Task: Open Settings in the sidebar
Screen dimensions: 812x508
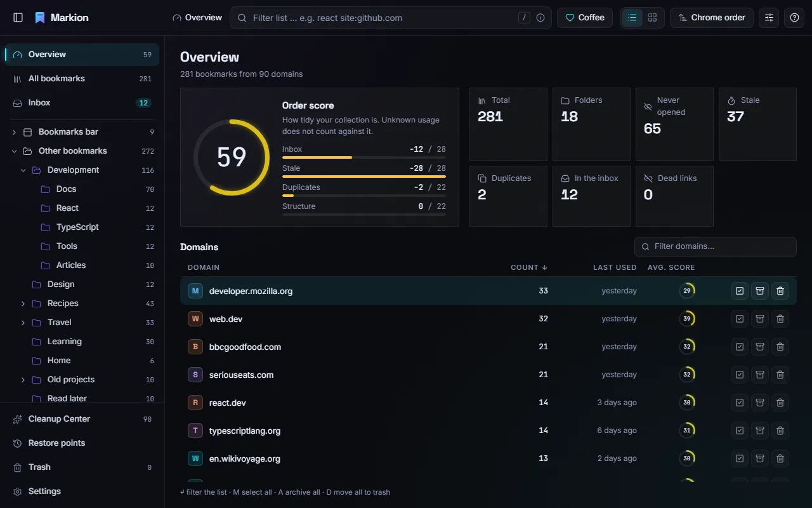Action: point(82,491)
